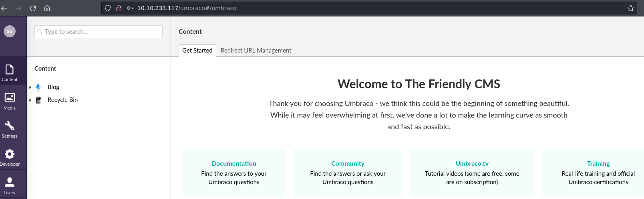Click the shield tracking protection icon

click(108, 8)
